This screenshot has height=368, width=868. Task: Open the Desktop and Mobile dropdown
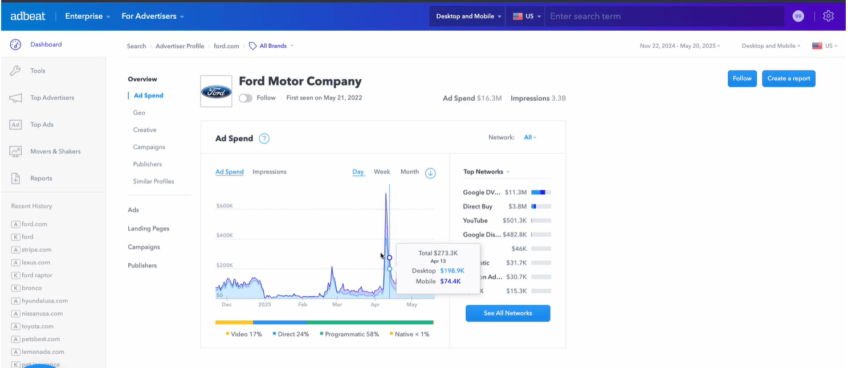[x=467, y=16]
